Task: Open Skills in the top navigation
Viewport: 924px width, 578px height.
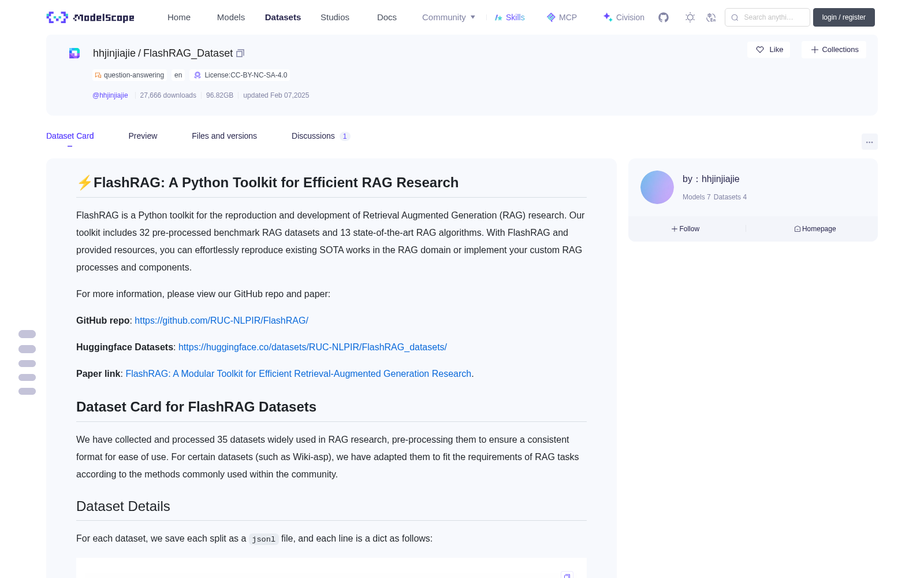Action: click(510, 17)
